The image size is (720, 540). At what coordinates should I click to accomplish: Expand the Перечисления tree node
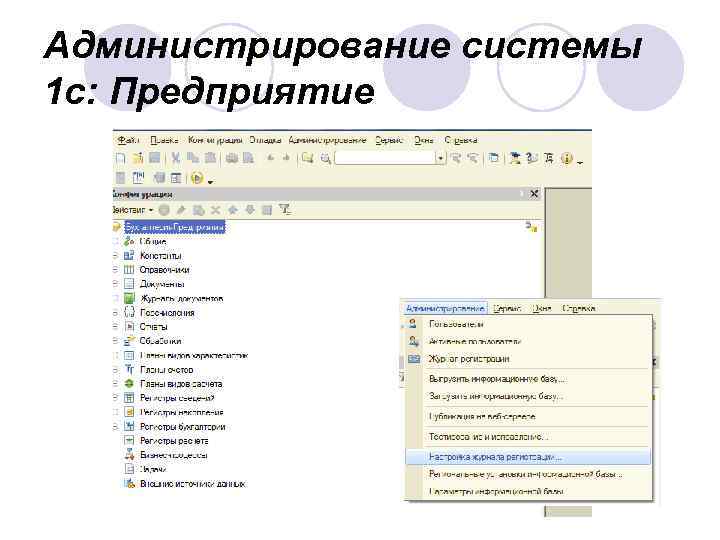115,313
